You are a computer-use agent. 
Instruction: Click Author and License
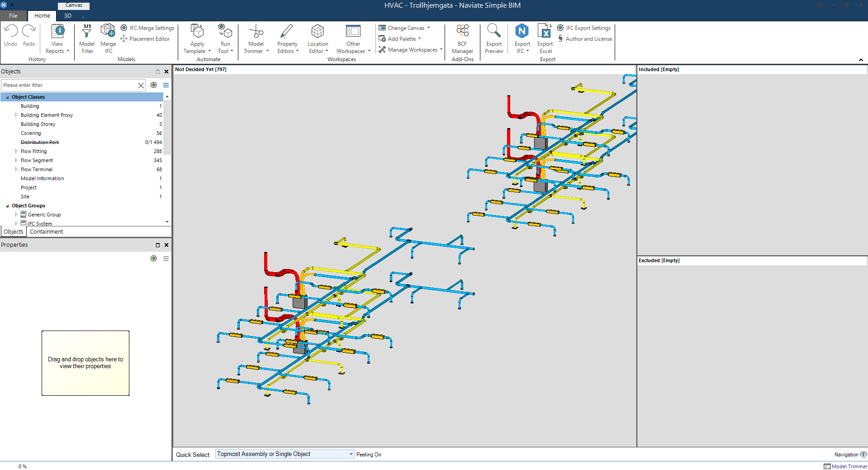(x=585, y=38)
